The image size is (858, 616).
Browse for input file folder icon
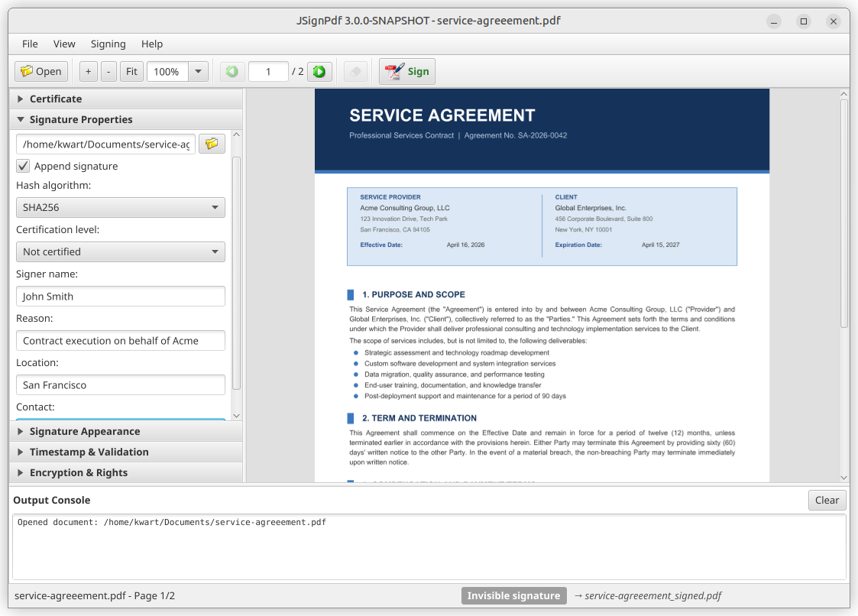click(x=212, y=144)
